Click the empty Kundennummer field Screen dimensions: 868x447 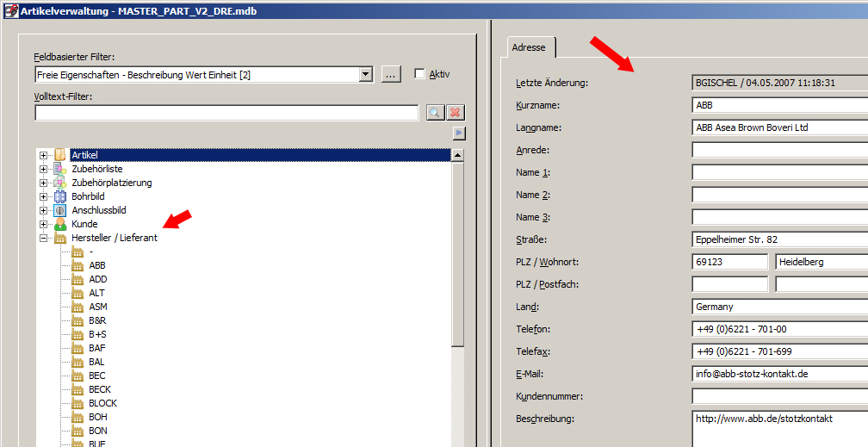click(779, 396)
